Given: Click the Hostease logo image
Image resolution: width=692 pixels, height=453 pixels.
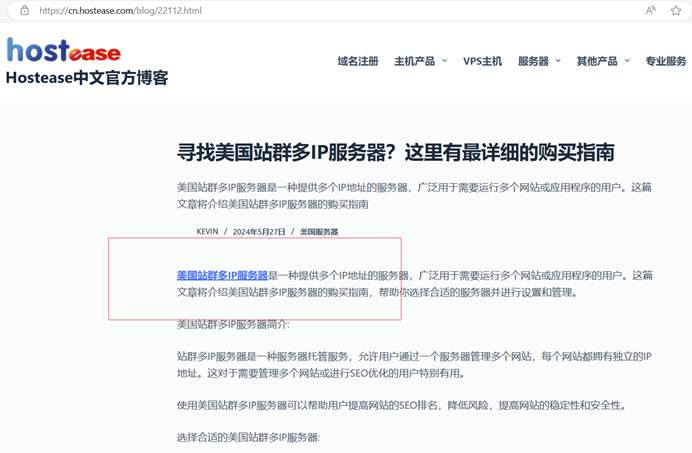Looking at the screenshot, I should [x=64, y=50].
